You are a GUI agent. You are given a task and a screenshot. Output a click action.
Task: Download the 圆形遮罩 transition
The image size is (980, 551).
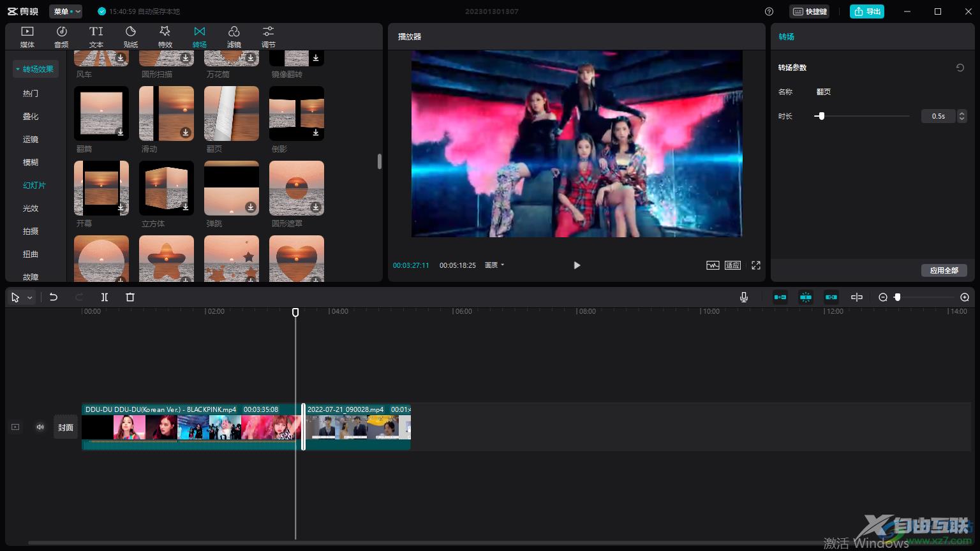pyautogui.click(x=315, y=207)
